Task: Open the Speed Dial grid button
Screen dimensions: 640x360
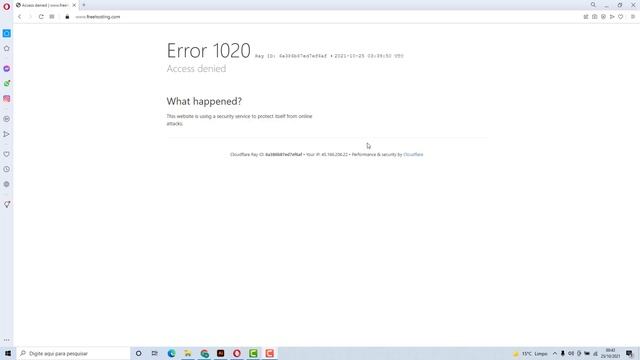Action: click(52, 17)
